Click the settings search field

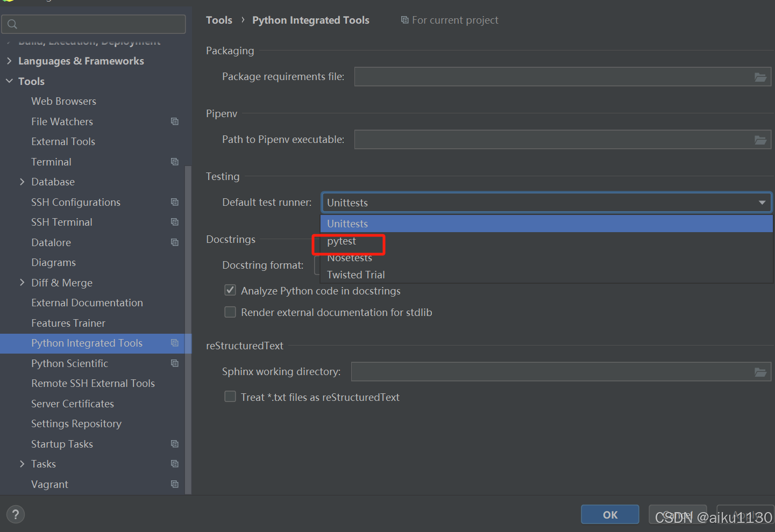point(94,24)
